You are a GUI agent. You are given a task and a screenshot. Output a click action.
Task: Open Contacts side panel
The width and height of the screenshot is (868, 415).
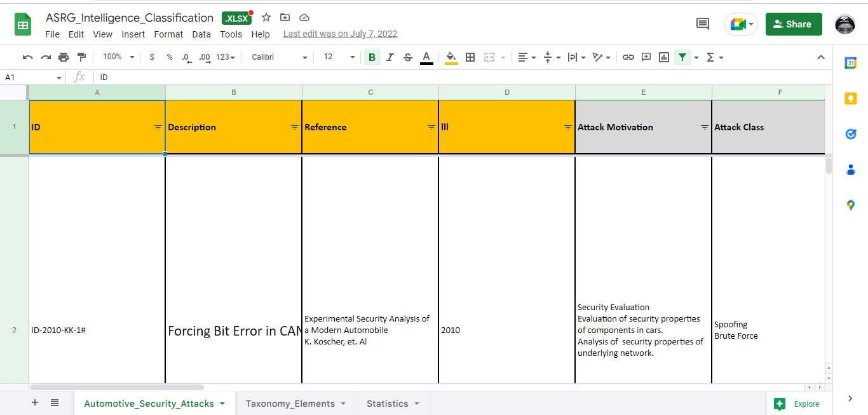pyautogui.click(x=850, y=170)
